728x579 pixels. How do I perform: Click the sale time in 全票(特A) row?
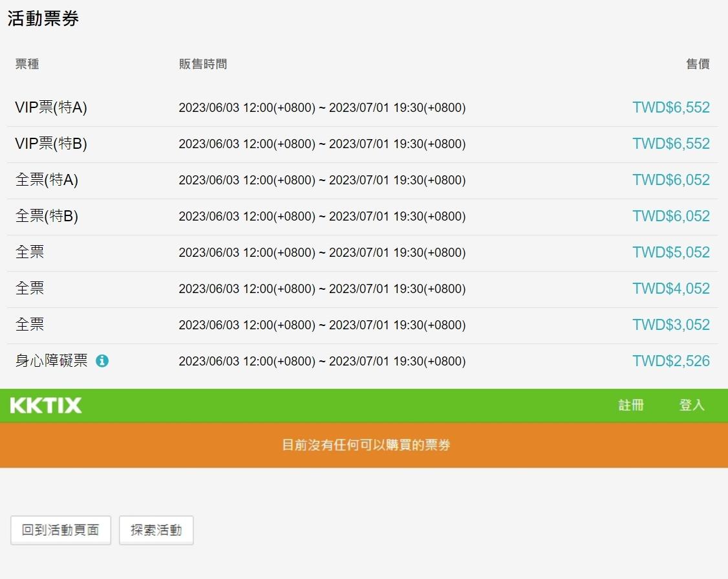click(x=322, y=180)
